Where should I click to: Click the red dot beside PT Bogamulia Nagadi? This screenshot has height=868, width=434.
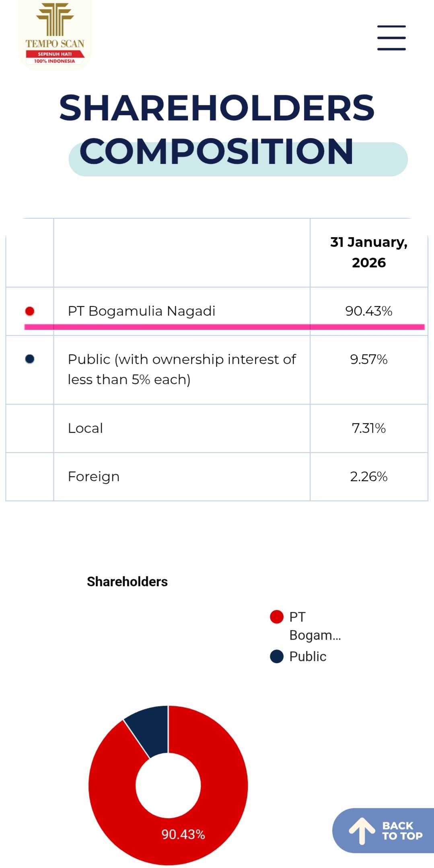click(30, 311)
